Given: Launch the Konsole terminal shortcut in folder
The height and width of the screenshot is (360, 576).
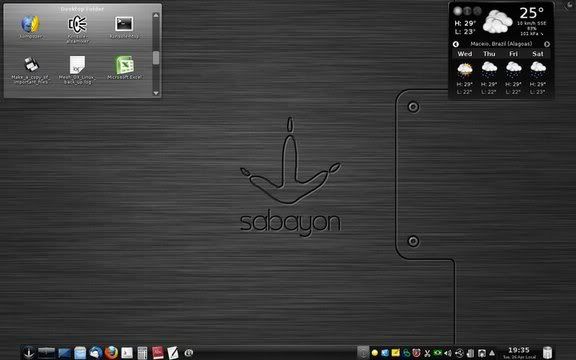Looking at the screenshot, I should click(x=124, y=24).
